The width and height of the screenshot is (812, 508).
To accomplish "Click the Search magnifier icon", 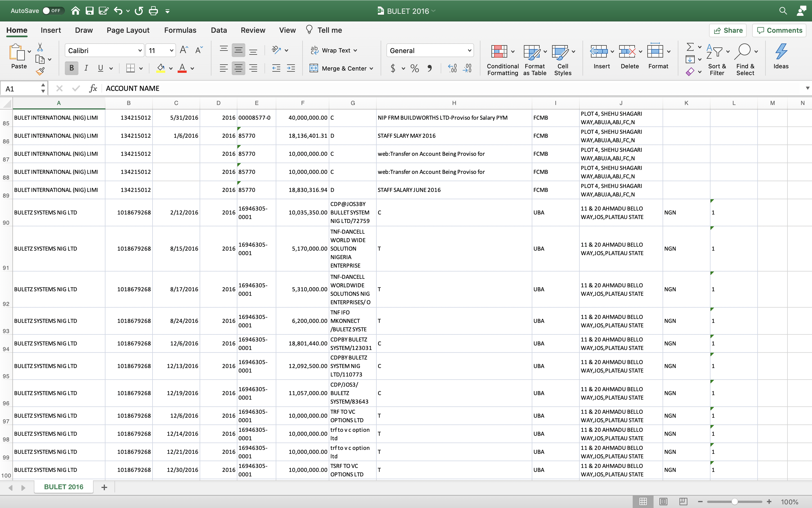I will tap(783, 11).
